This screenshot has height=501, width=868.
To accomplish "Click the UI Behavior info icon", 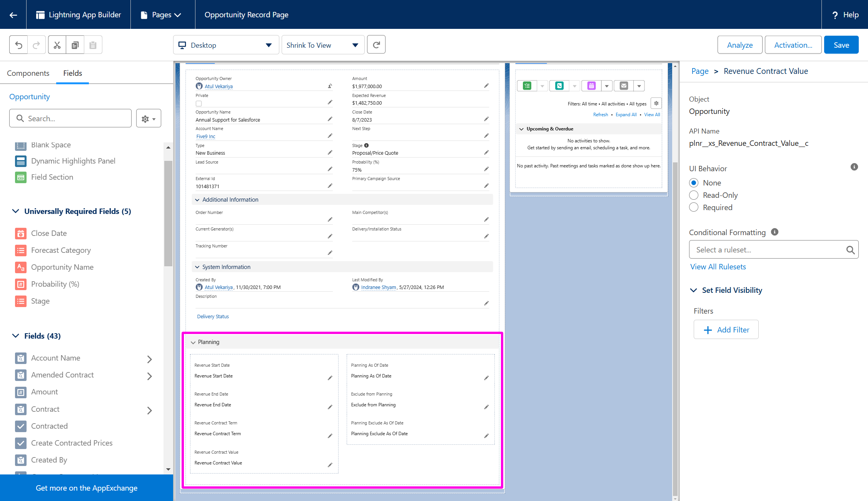I will point(854,167).
